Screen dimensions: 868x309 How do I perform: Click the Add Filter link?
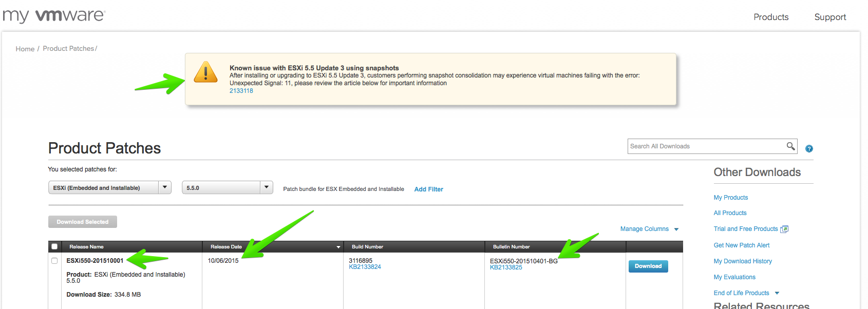[428, 189]
